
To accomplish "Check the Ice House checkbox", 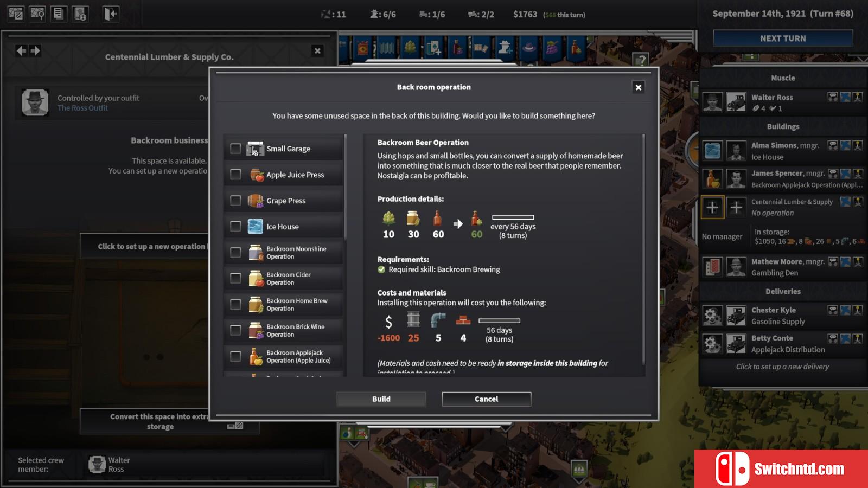I will coord(235,227).
